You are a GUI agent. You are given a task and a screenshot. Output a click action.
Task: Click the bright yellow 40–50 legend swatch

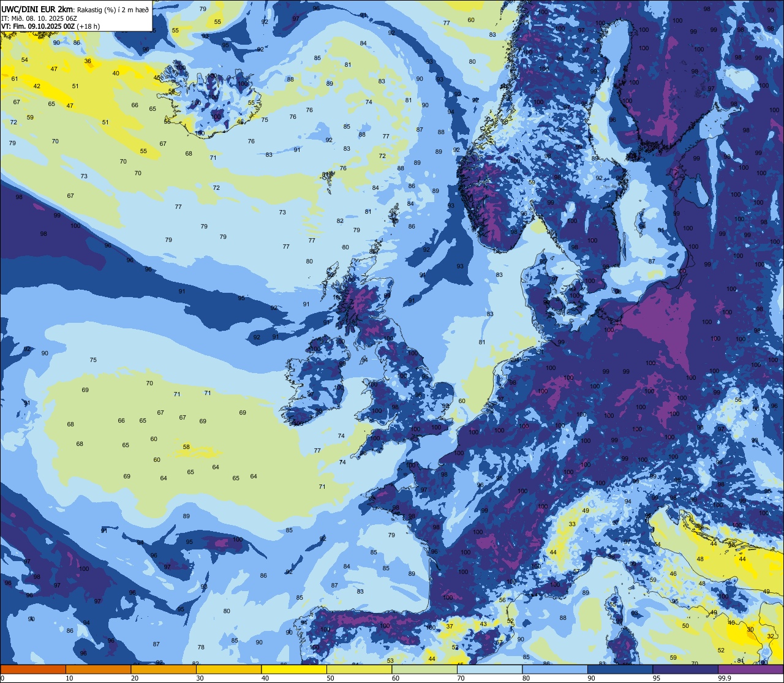tap(294, 669)
